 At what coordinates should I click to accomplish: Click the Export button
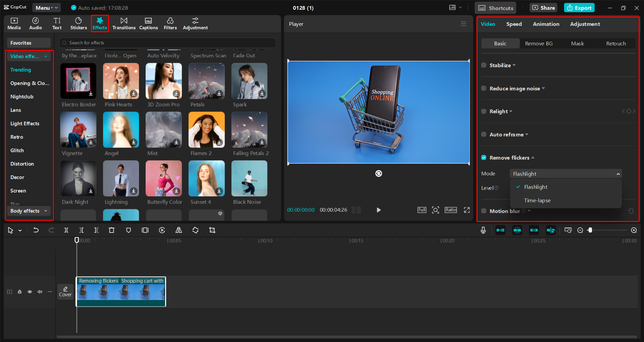tap(579, 8)
